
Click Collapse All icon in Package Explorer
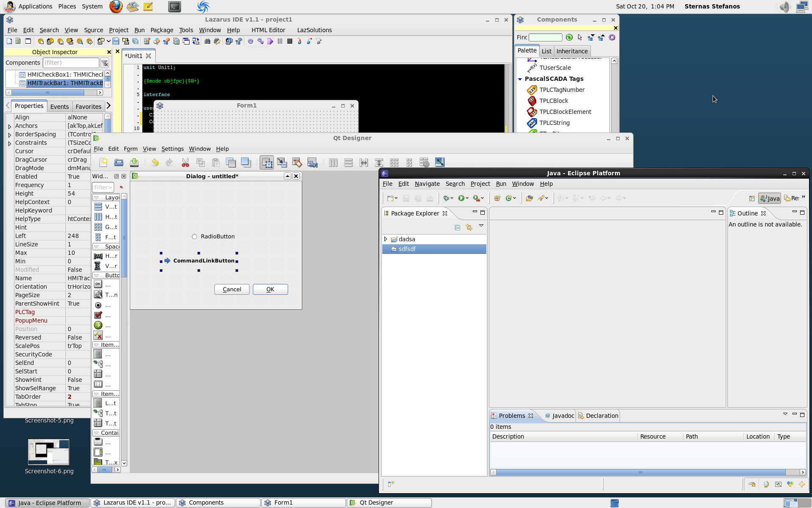[x=458, y=228]
